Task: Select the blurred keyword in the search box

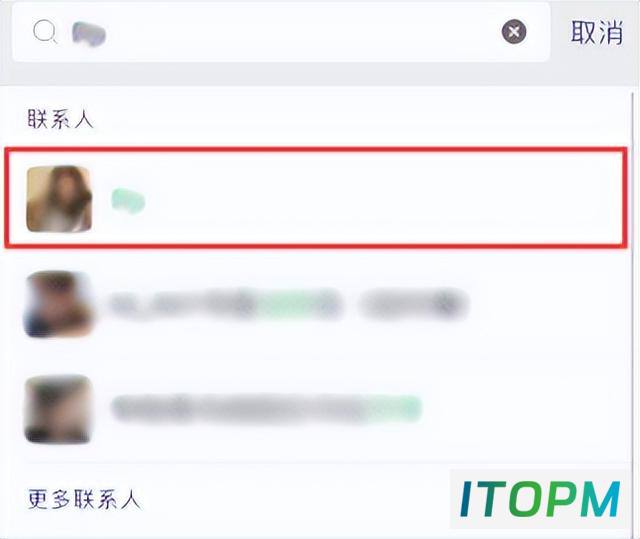Action: tap(89, 33)
